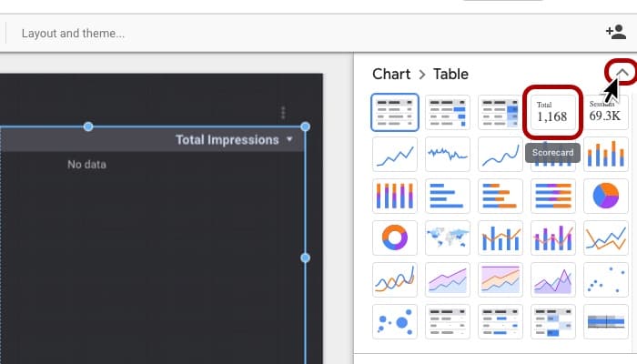The height and width of the screenshot is (364, 637).
Task: Select the multi-series Line chart type
Action: pyautogui.click(x=606, y=238)
